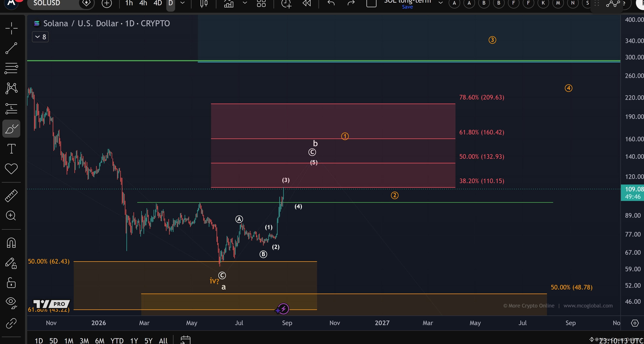644x344 pixels.
Task: Click the 78.60% (209.63) Fibonacci label
Action: coord(482,97)
